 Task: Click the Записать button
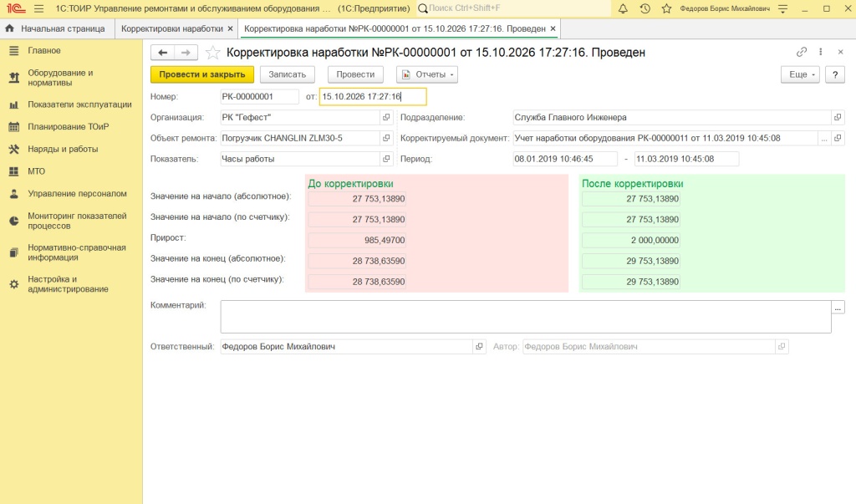point(288,74)
